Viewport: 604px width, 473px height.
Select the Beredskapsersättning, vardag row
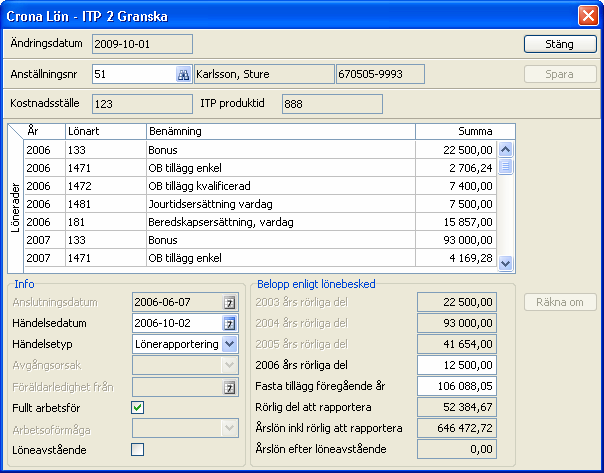(260, 222)
